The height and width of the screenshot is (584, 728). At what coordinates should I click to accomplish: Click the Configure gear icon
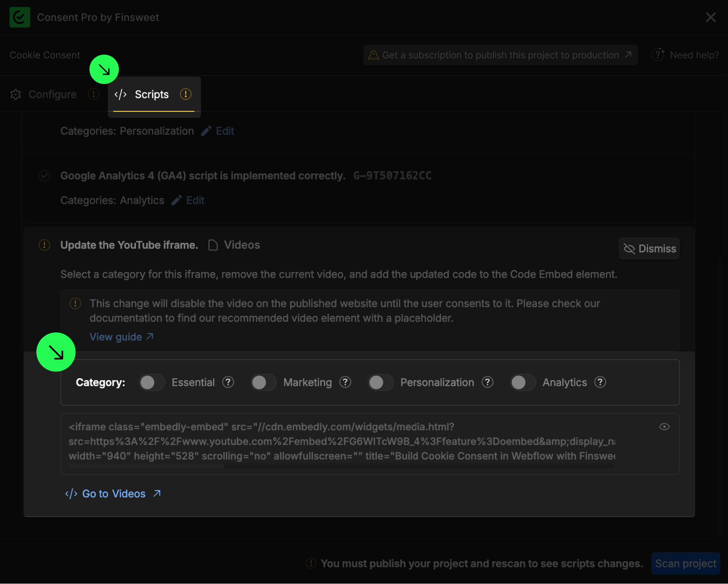pyautogui.click(x=16, y=95)
